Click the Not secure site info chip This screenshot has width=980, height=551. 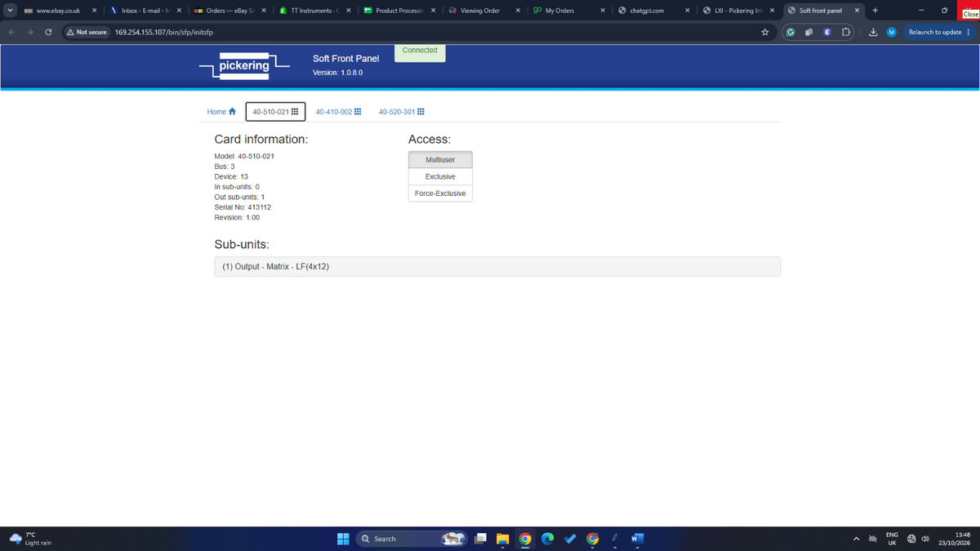coord(86,33)
